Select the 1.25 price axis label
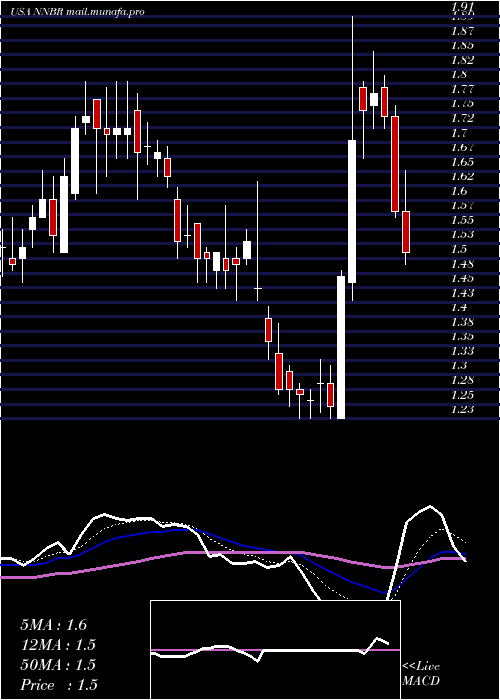Image resolution: width=500 pixels, height=700 pixels. (462, 395)
